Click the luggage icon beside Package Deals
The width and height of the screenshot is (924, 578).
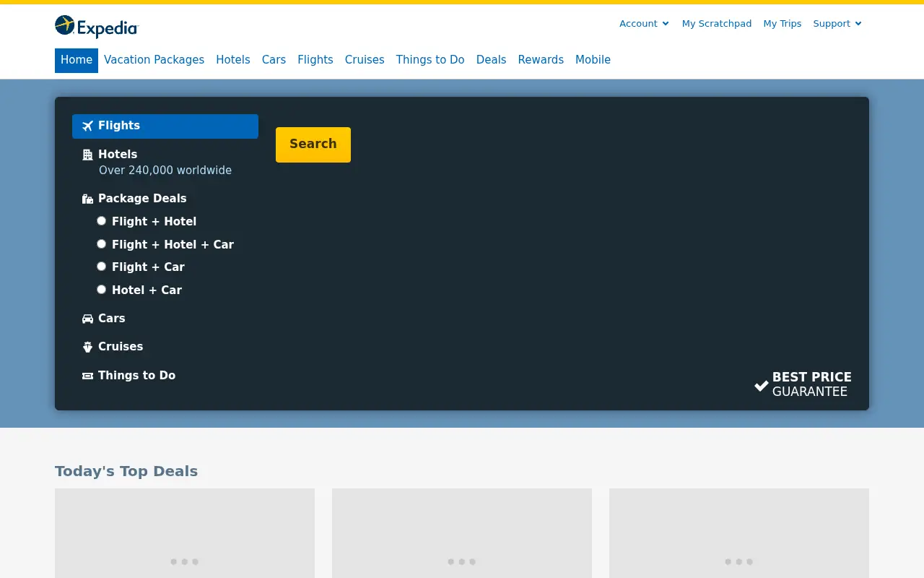[88, 199]
